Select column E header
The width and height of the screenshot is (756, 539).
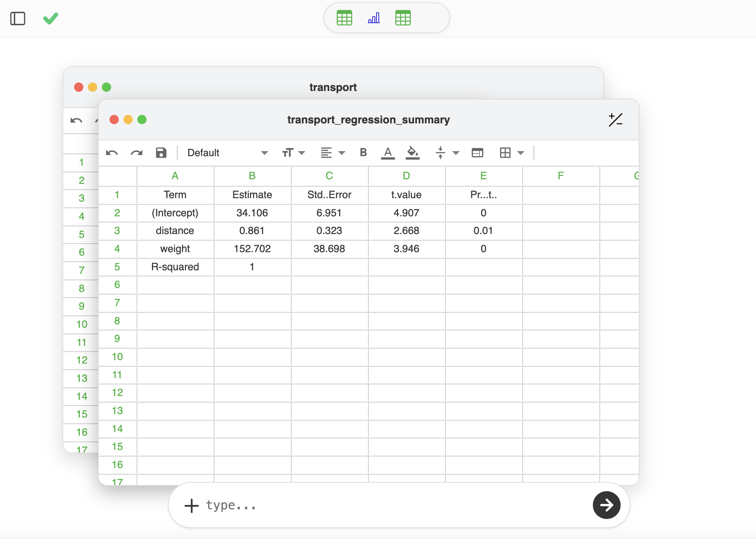click(x=484, y=176)
